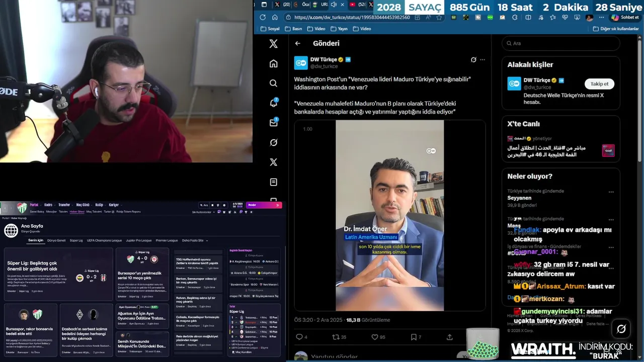644x362 pixels.
Task: Open the Sık Kullanılanlar dropdown
Action: pyautogui.click(x=204, y=212)
